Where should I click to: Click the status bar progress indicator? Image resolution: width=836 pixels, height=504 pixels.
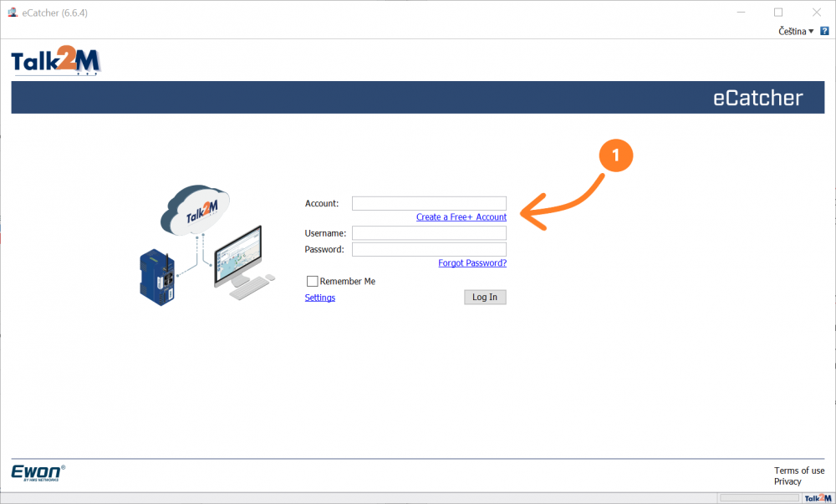point(759,498)
